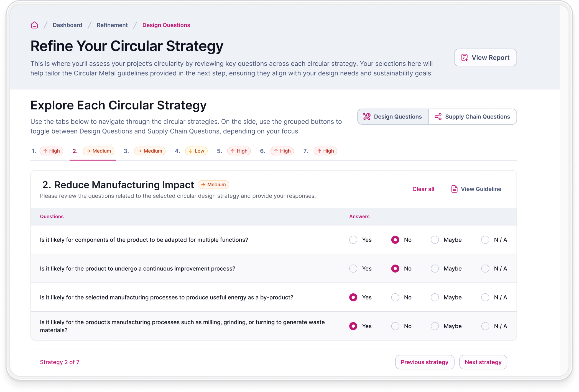The image size is (579, 392).
Task: Switch to Supply Chain Questions view
Action: point(473,117)
